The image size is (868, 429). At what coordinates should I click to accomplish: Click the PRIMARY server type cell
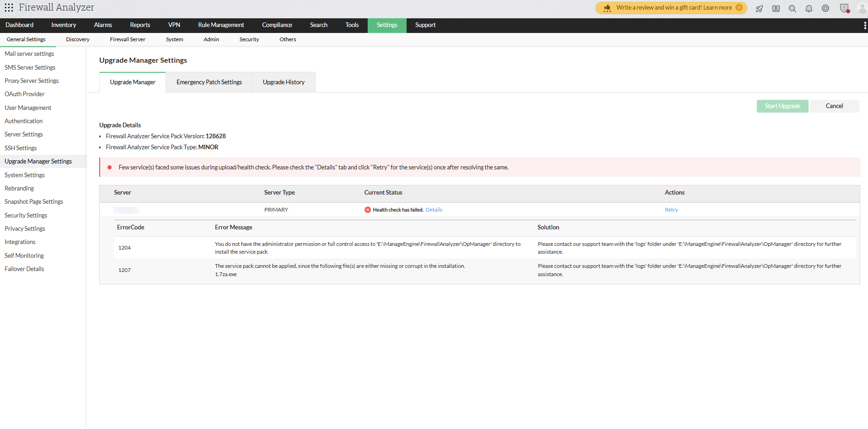(276, 210)
